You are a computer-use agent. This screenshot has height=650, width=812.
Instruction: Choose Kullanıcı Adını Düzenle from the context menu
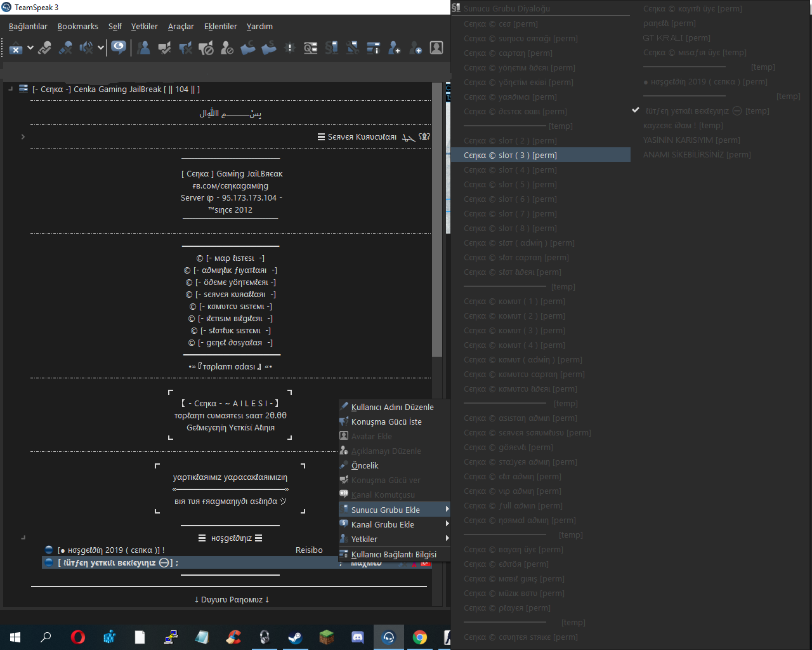395,407
